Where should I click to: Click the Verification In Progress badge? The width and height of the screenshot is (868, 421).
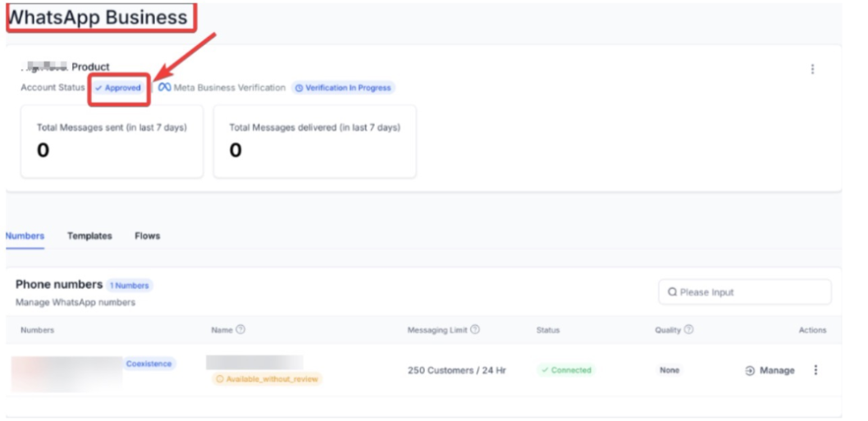tap(344, 88)
